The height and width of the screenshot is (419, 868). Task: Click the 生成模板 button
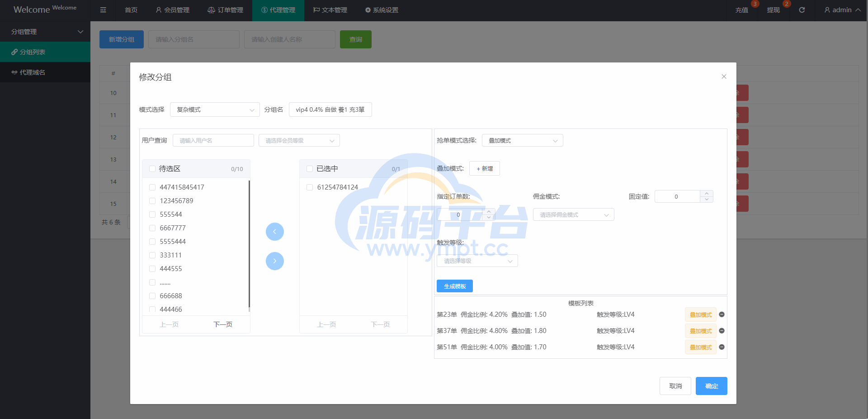[455, 286]
